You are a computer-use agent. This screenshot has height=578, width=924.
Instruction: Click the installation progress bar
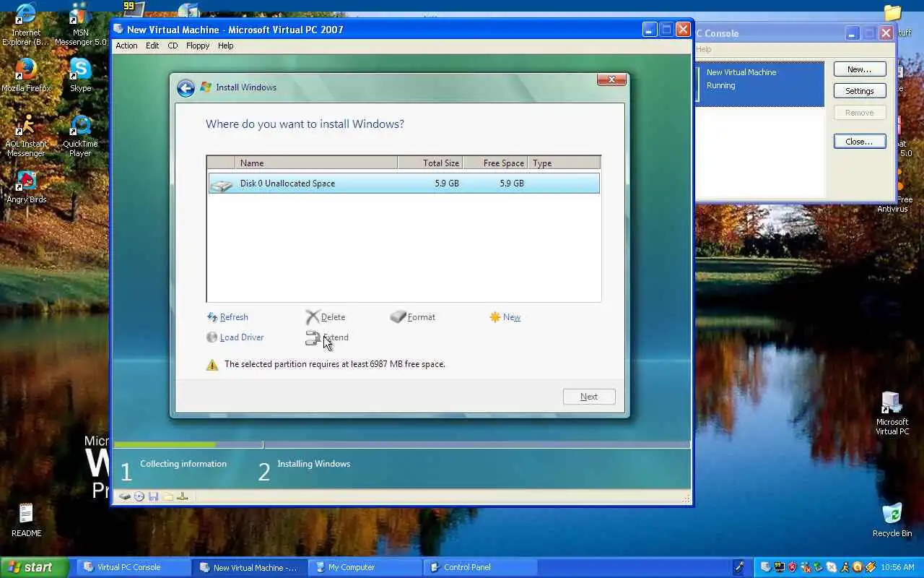coord(401,444)
